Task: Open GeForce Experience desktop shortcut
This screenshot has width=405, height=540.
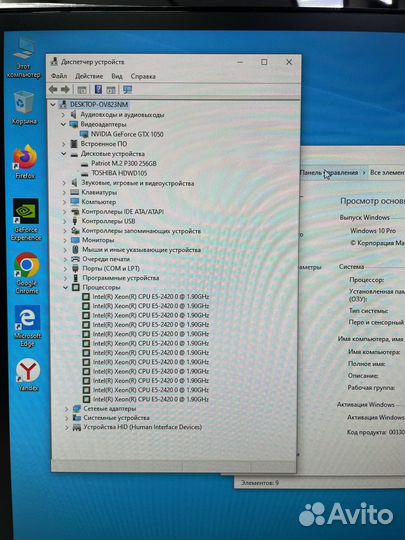Action: 26,220
